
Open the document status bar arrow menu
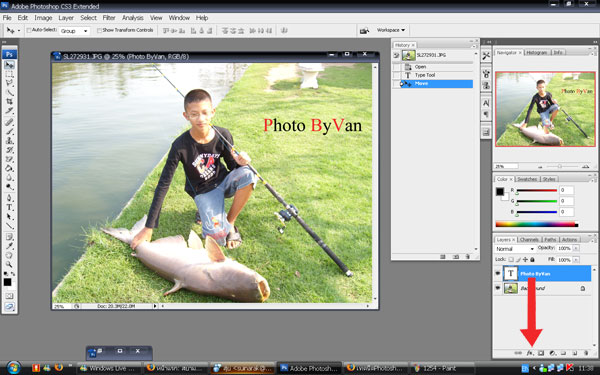pyautogui.click(x=155, y=306)
